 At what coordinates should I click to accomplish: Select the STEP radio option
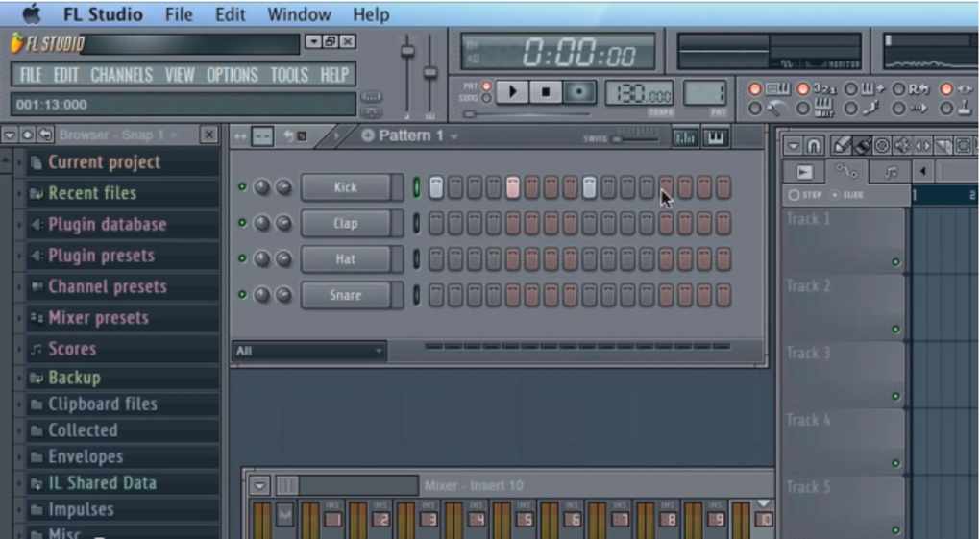coord(795,195)
